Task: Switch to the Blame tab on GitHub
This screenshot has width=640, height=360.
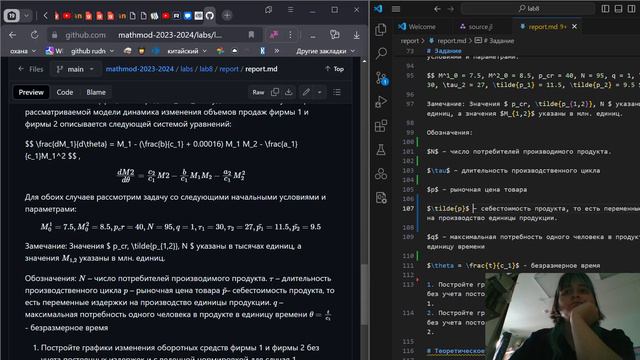Action: click(x=96, y=92)
